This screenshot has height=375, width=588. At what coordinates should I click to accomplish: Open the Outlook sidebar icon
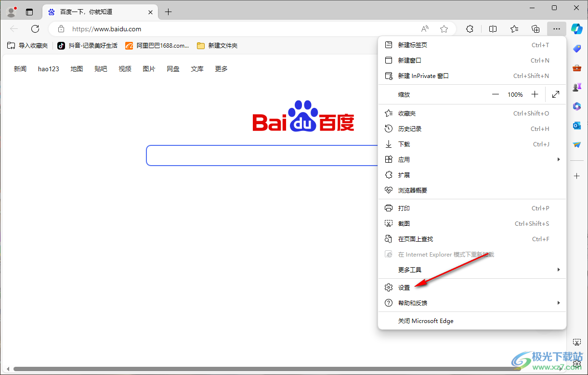pyautogui.click(x=576, y=126)
